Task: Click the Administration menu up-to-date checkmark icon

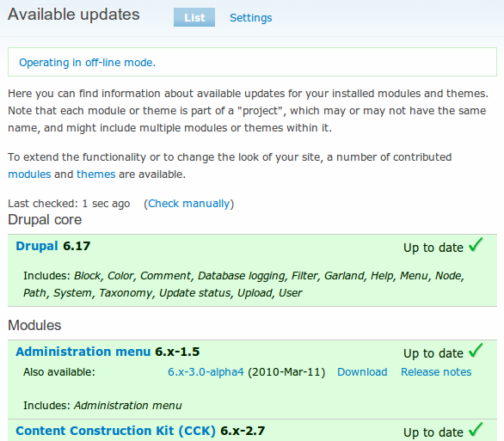Action: [476, 351]
